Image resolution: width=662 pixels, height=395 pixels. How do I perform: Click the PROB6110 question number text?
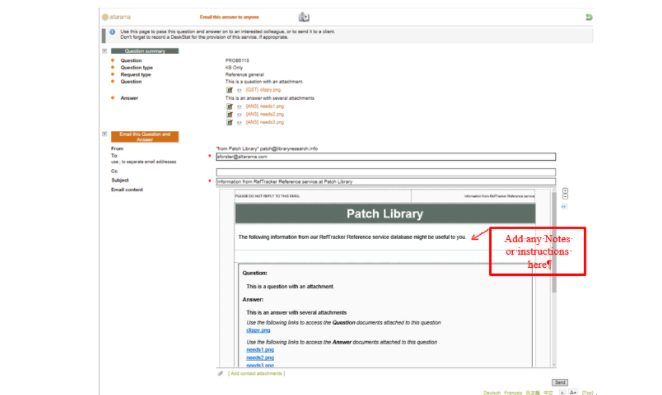(237, 61)
